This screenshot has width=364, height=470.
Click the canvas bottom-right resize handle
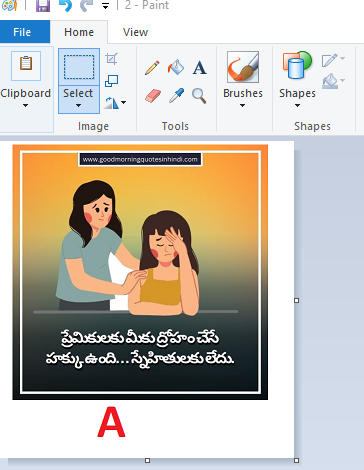[296, 461]
